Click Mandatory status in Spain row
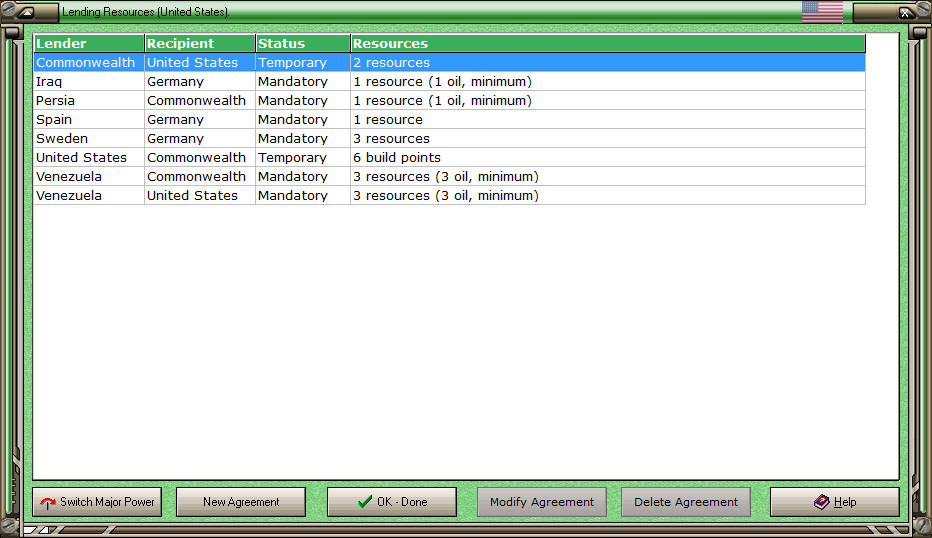The image size is (932, 538). click(x=303, y=119)
